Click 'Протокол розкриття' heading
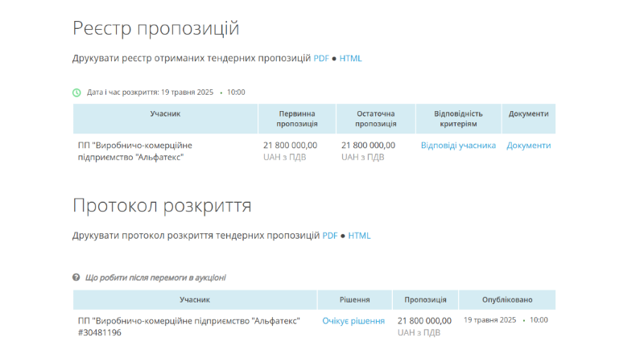The width and height of the screenshot is (644, 362). point(162,205)
